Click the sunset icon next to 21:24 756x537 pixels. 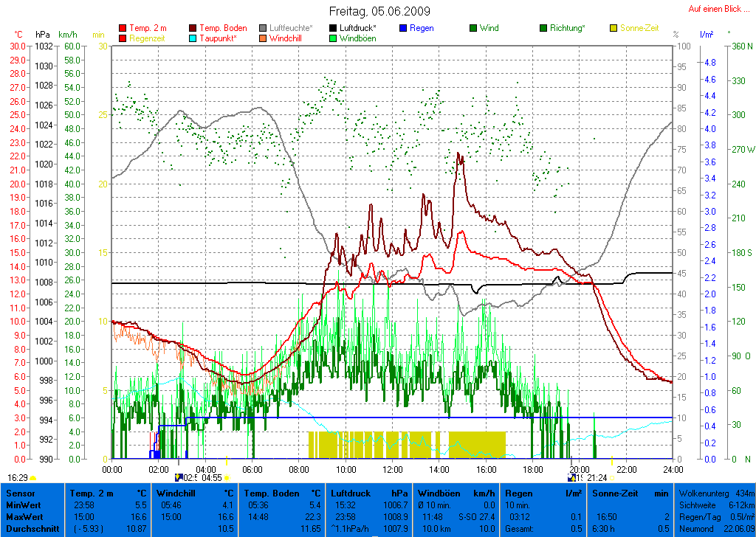pos(611,478)
